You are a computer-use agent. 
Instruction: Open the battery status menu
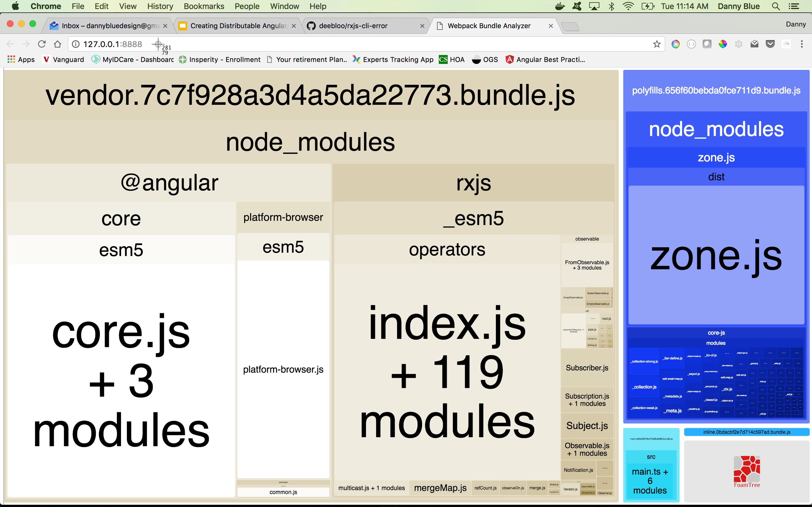(647, 6)
